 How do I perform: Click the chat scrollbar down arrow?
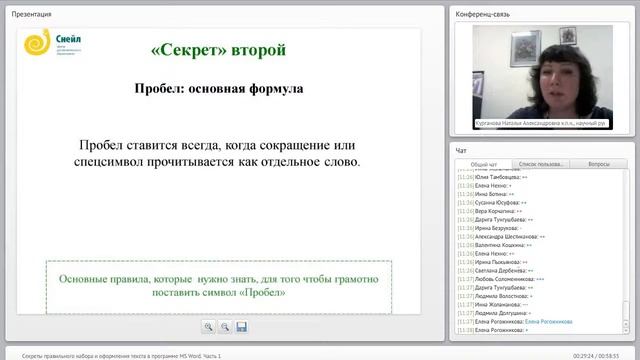[x=626, y=330]
